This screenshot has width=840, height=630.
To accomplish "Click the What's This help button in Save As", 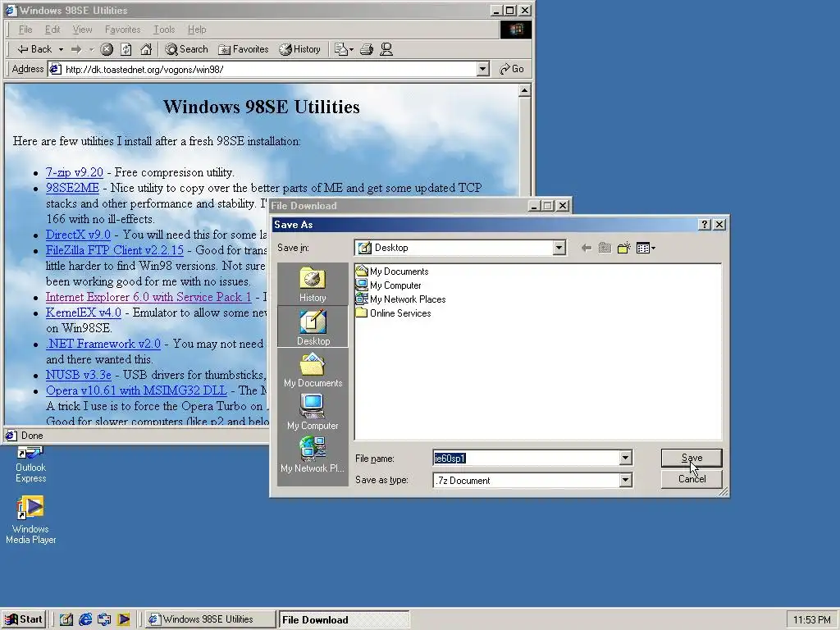I will pos(705,225).
